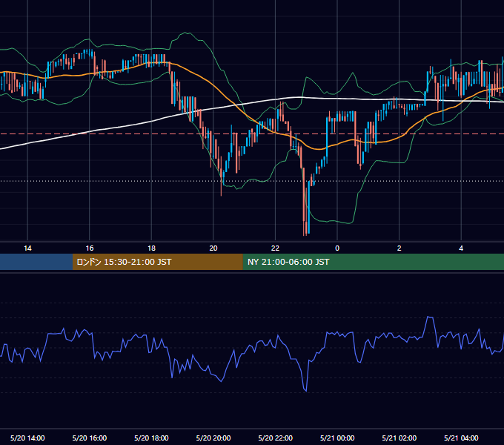
Task: Click the 5/20 18:00 time label
Action: click(x=151, y=438)
